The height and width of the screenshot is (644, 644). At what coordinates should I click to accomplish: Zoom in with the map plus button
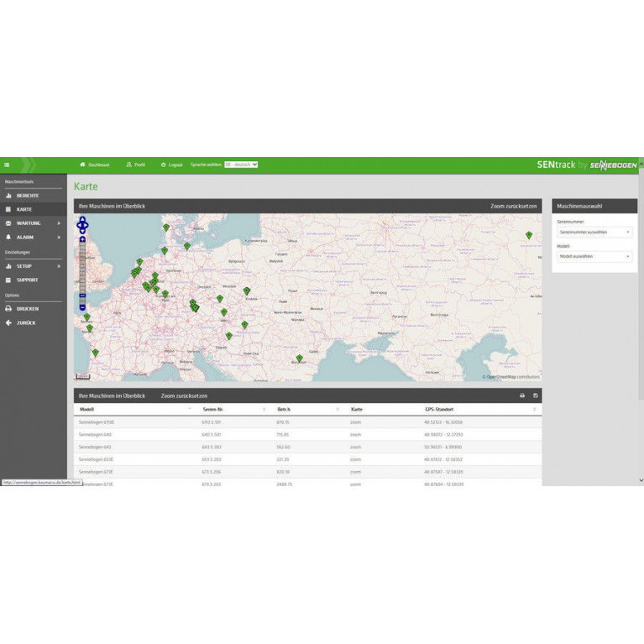pyautogui.click(x=82, y=239)
